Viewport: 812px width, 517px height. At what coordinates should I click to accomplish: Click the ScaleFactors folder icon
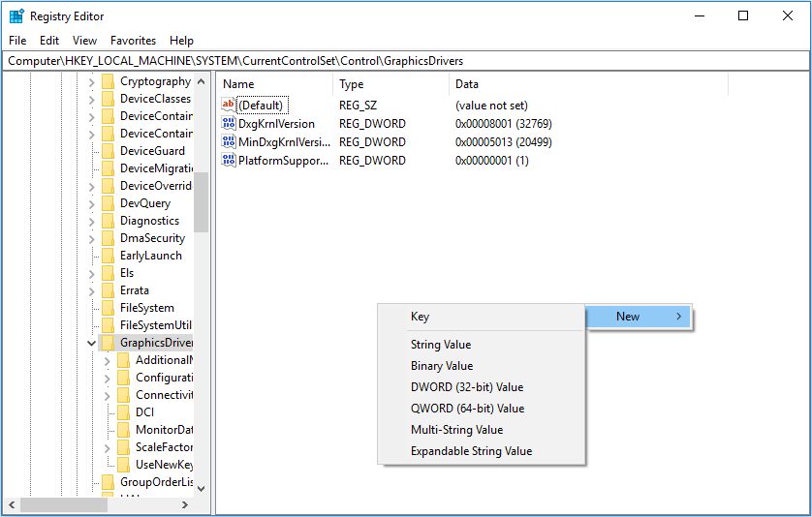(x=123, y=446)
